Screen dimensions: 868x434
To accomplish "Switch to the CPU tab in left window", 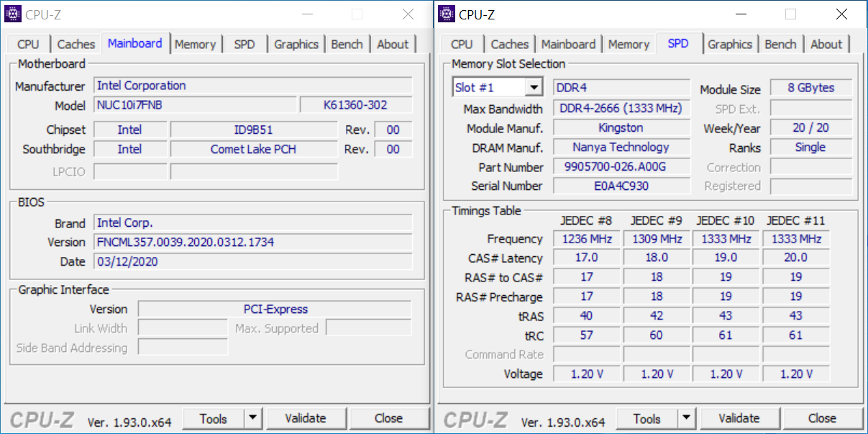I will pos(28,44).
